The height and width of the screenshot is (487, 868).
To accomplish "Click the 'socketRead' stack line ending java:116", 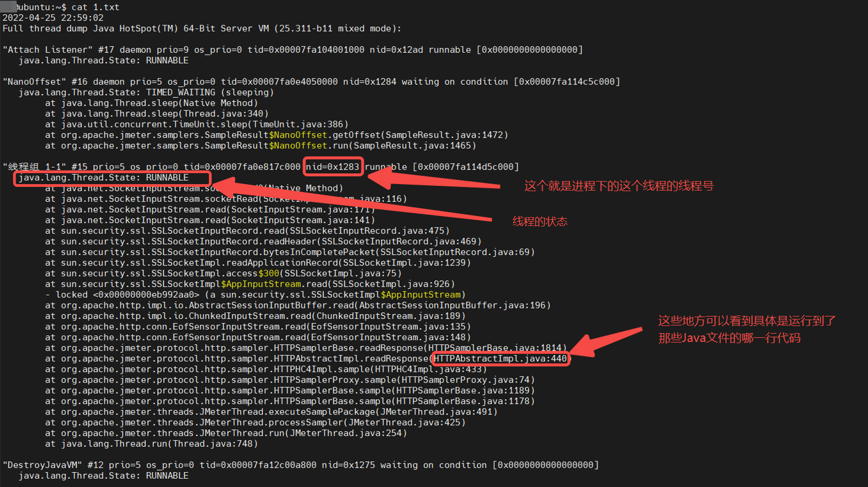I will 226,199.
